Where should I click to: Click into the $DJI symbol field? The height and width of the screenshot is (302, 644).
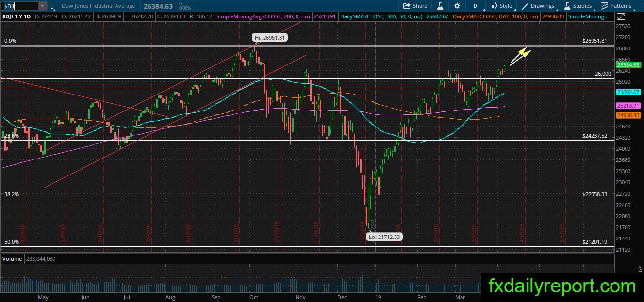[x=19, y=6]
